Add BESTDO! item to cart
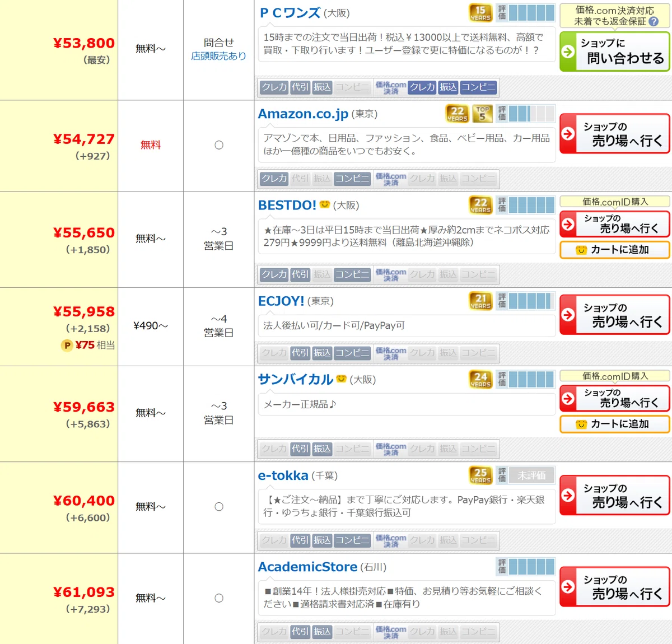This screenshot has height=644, width=672. pyautogui.click(x=615, y=250)
